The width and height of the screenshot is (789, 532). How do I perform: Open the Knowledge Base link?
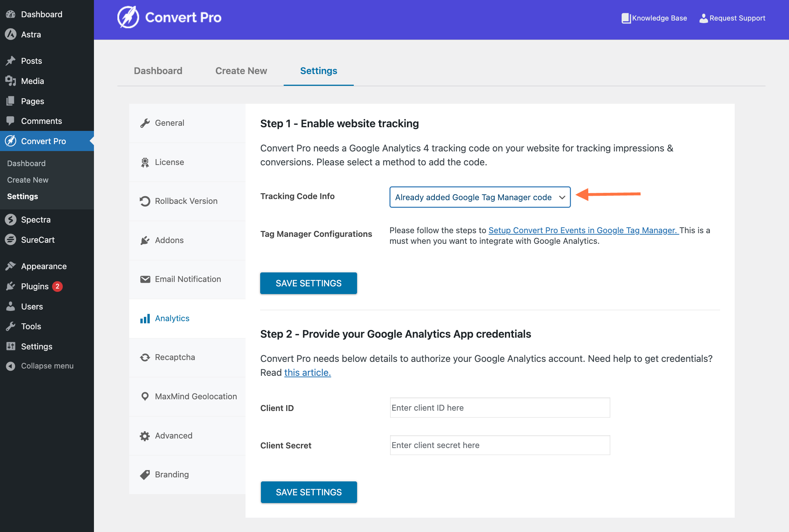coord(654,18)
